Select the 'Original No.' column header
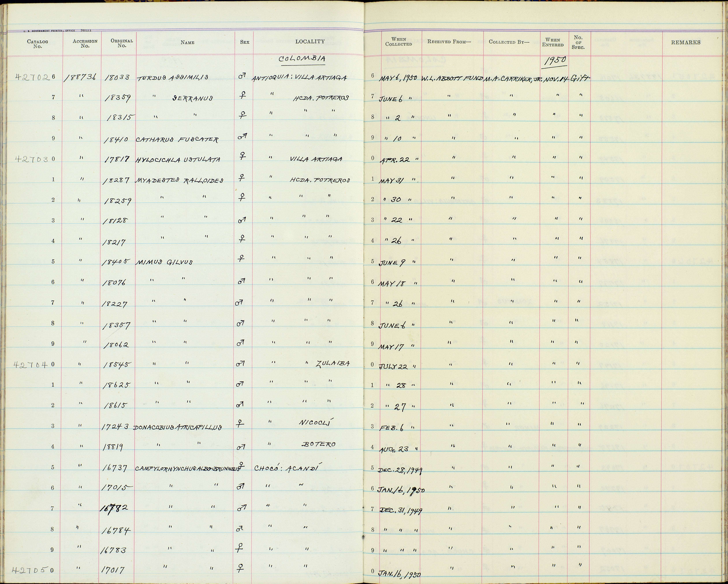 pos(122,43)
